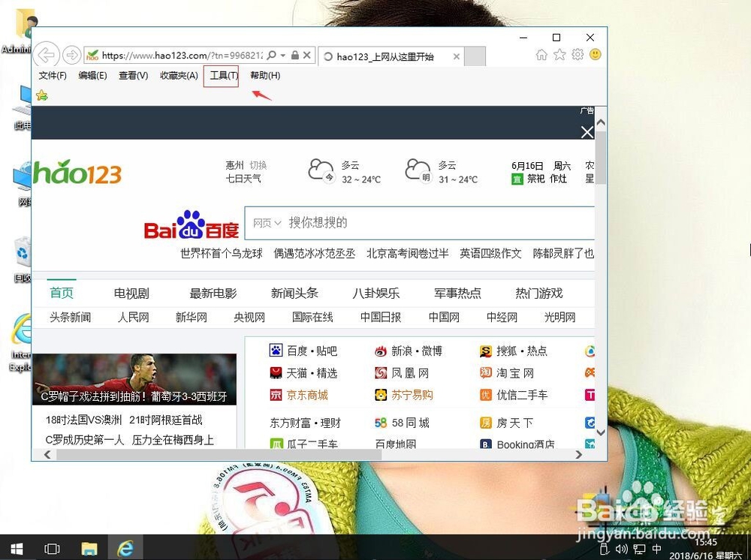The height and width of the screenshot is (560, 751).
Task: Open hot search 世界杯首个乌龙球
Action: tap(222, 253)
